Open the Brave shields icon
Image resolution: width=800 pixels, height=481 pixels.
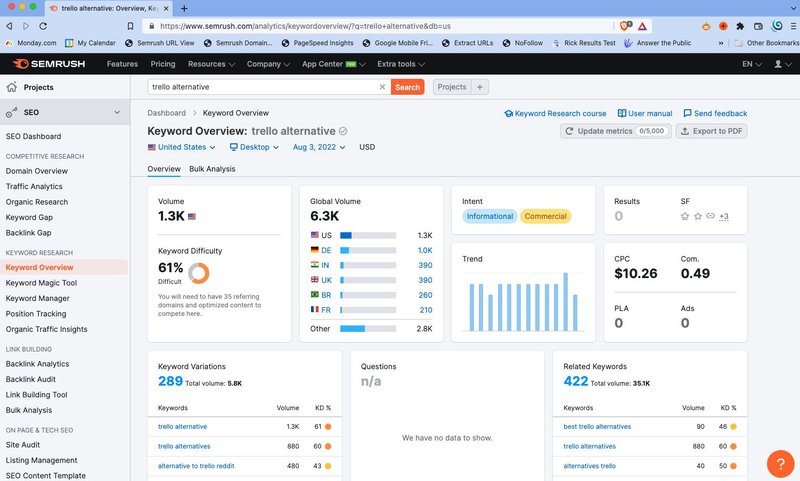[x=626, y=26]
